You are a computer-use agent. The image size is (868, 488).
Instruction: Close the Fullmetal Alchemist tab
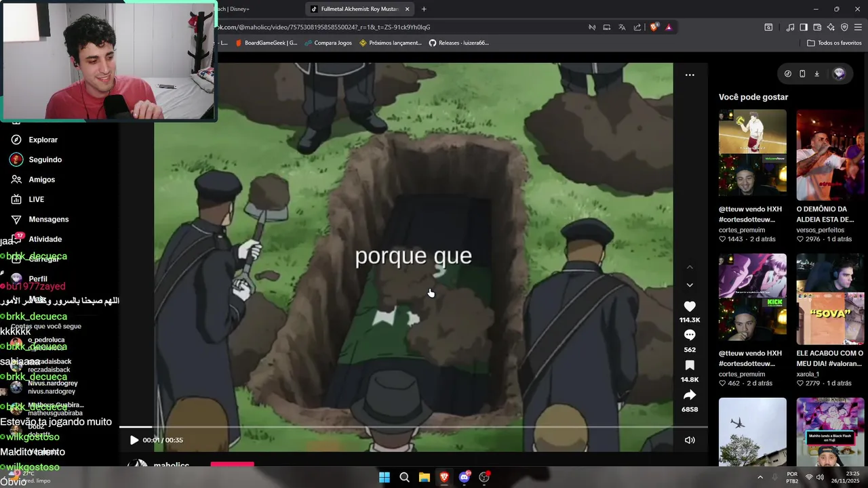pos(407,9)
